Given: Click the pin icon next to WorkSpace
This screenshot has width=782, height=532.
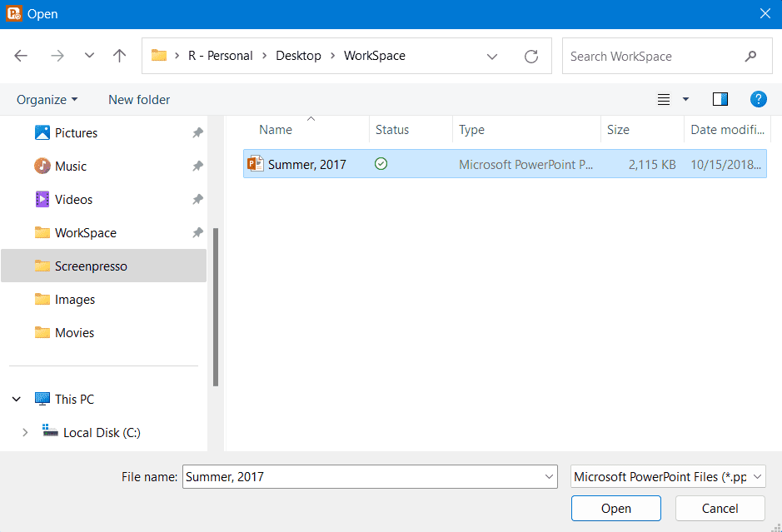Looking at the screenshot, I should (x=198, y=232).
